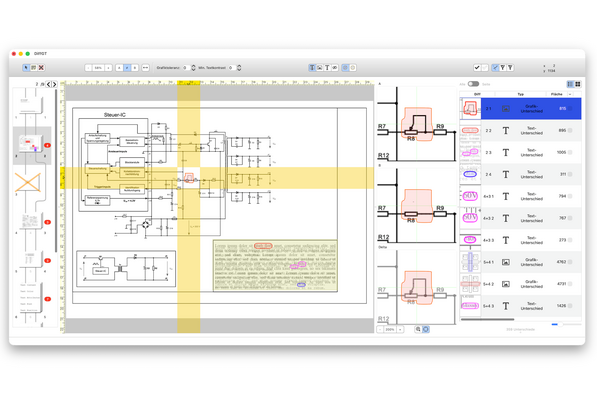This screenshot has width=597, height=398.
Task: Click the red-outlined diff thumbnail in row 2·1
Action: click(x=470, y=109)
